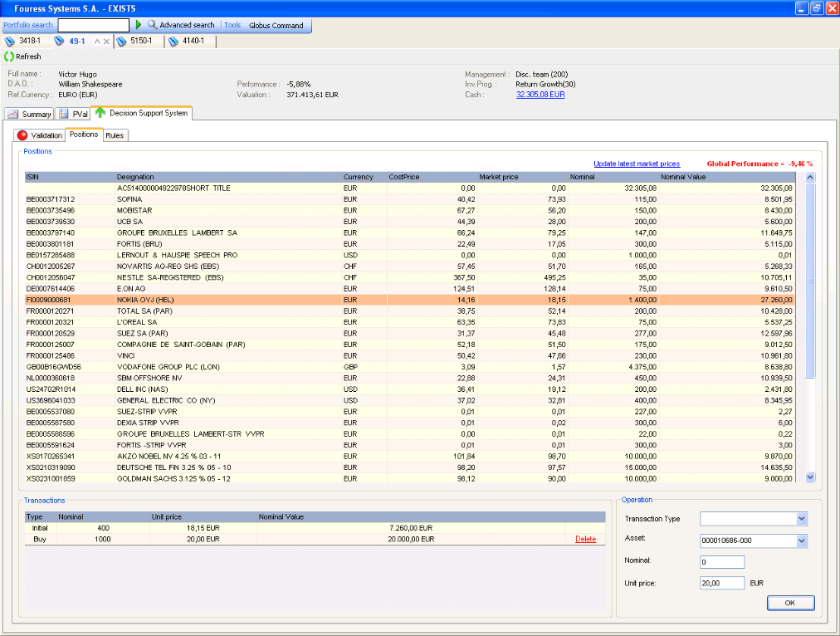
Task: Sort by the Nominal Value column header
Action: point(726,177)
